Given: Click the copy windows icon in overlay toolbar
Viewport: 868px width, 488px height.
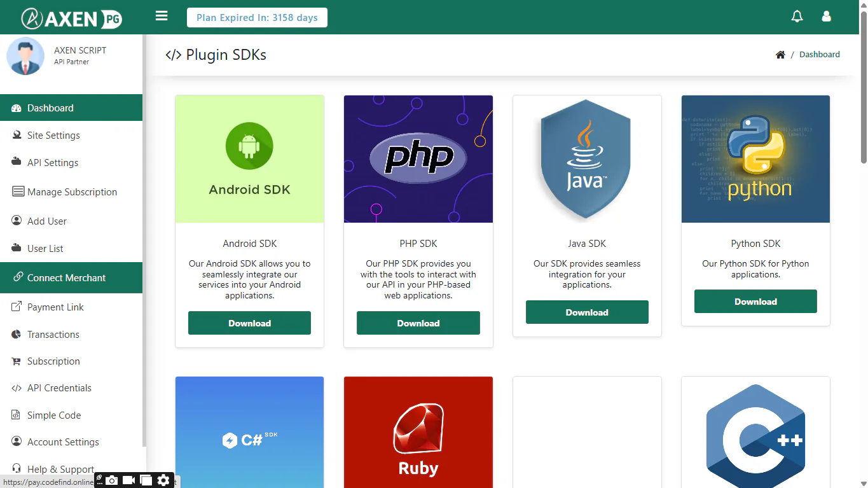Looking at the screenshot, I should tap(146, 480).
